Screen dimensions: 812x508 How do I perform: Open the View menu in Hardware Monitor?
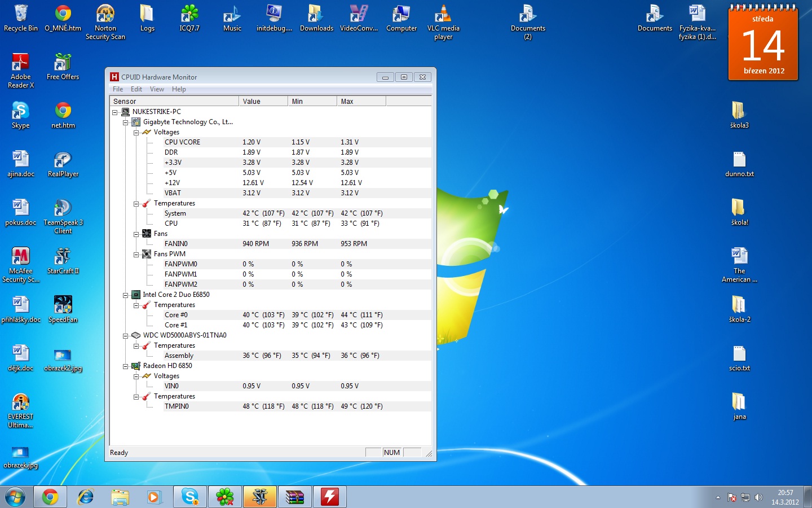click(157, 89)
